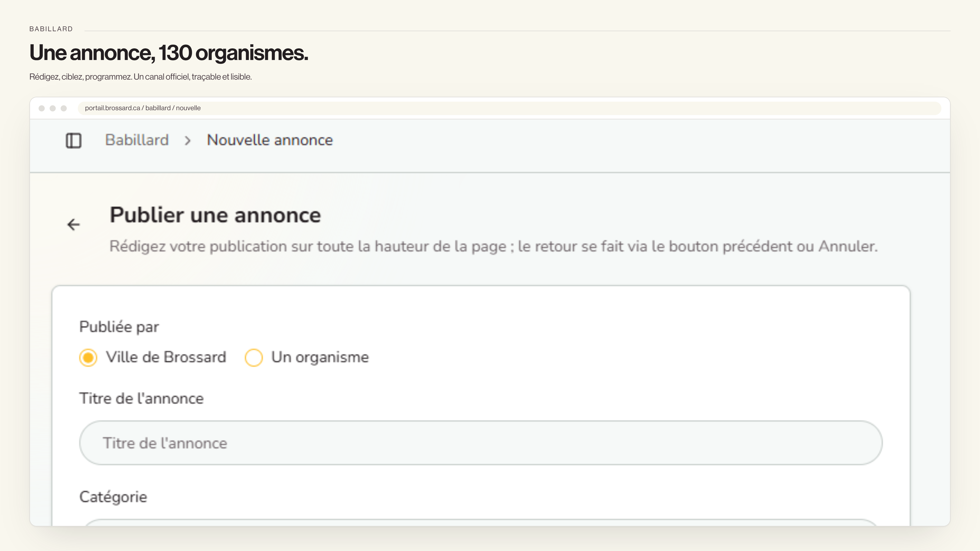This screenshot has width=980, height=551.
Task: Click the Nouvelle annonce breadcrumb item
Action: click(x=270, y=140)
